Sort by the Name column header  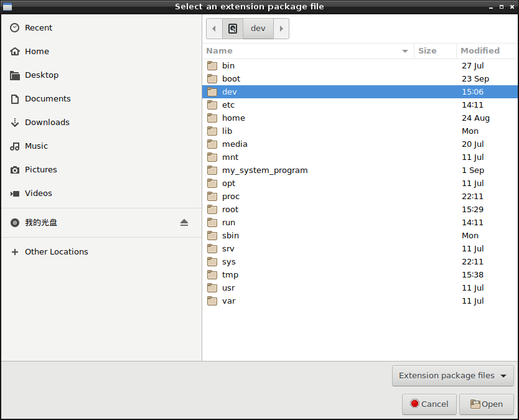point(308,51)
